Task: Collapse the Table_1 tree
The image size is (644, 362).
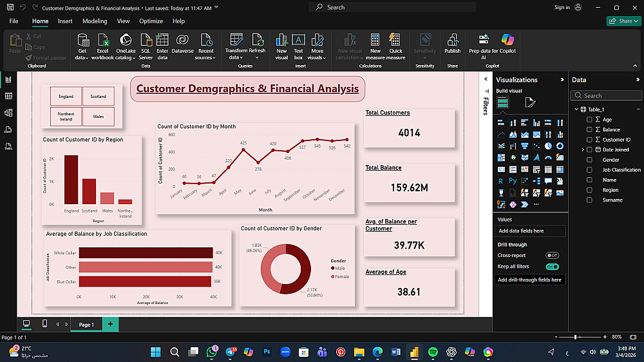Action: pos(576,110)
